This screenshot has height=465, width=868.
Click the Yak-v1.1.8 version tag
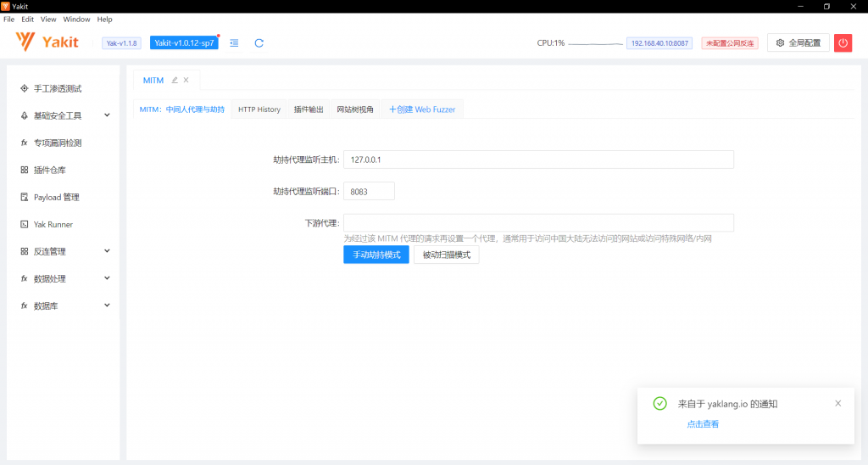coord(122,43)
